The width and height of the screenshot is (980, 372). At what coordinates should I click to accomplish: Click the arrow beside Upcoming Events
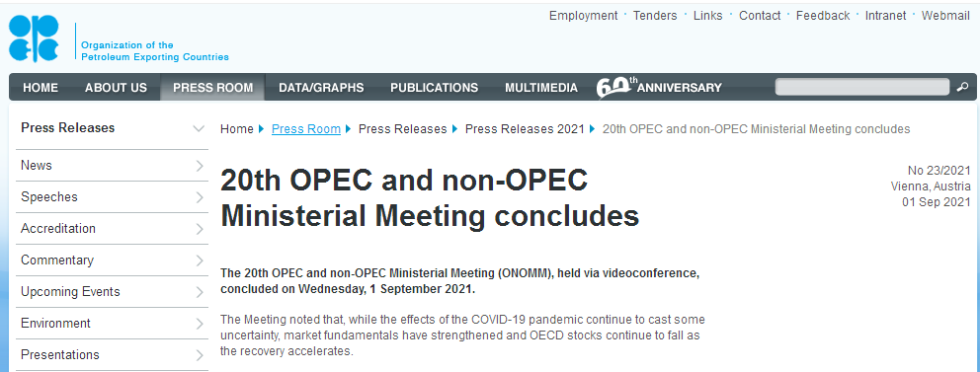(x=200, y=292)
